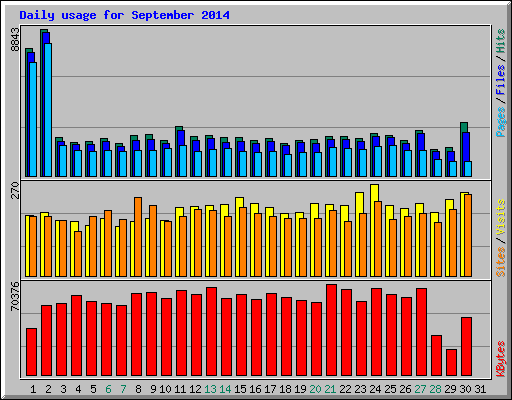Click the tallest cyan Pages bar for day 2

pyautogui.click(x=48, y=110)
